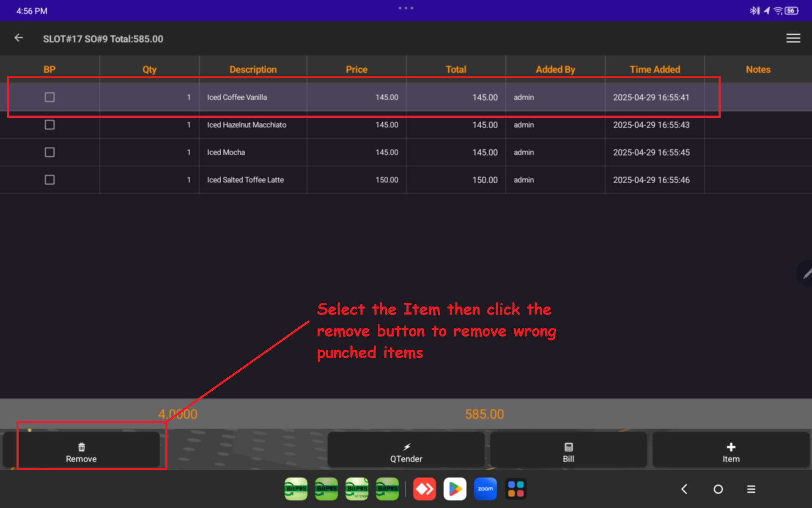Open AnyDesk app in dock
The height and width of the screenshot is (508, 812).
click(x=424, y=489)
